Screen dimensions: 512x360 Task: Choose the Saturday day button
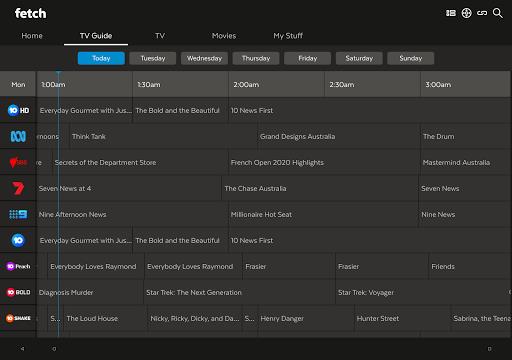pyautogui.click(x=359, y=58)
